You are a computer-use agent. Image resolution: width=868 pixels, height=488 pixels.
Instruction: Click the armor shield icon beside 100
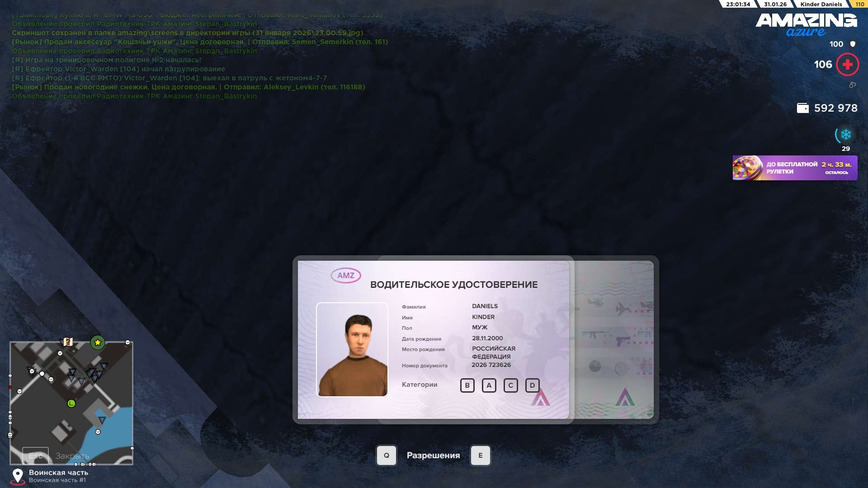[853, 44]
